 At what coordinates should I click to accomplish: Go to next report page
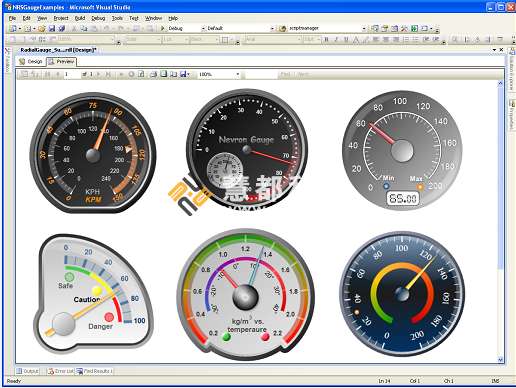click(x=98, y=74)
